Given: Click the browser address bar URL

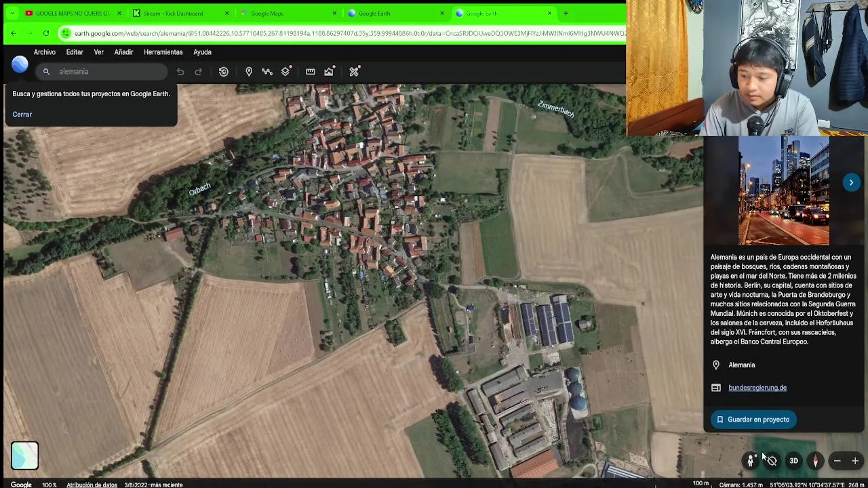Looking at the screenshot, I should click(349, 33).
